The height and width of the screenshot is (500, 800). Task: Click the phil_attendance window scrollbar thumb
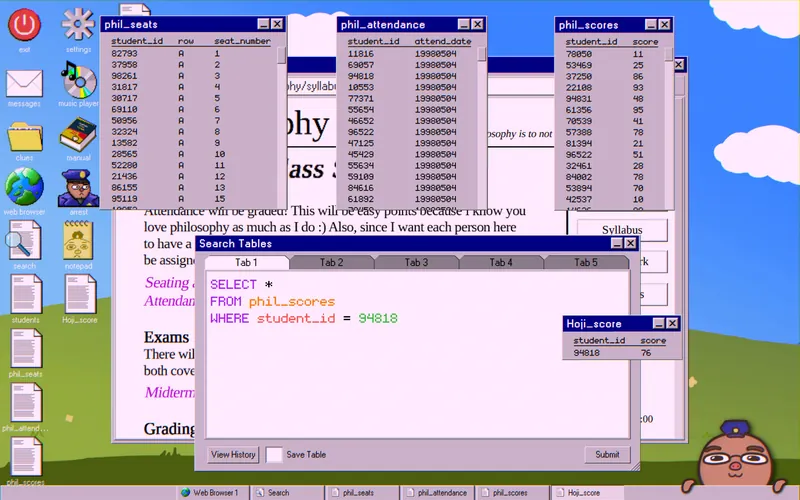[482, 55]
